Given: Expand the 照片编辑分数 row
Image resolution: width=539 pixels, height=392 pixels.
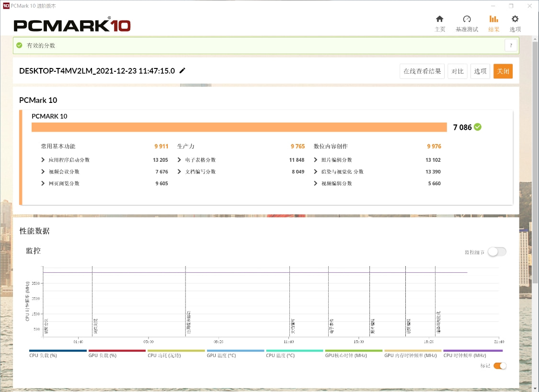Looking at the screenshot, I should tap(316, 160).
